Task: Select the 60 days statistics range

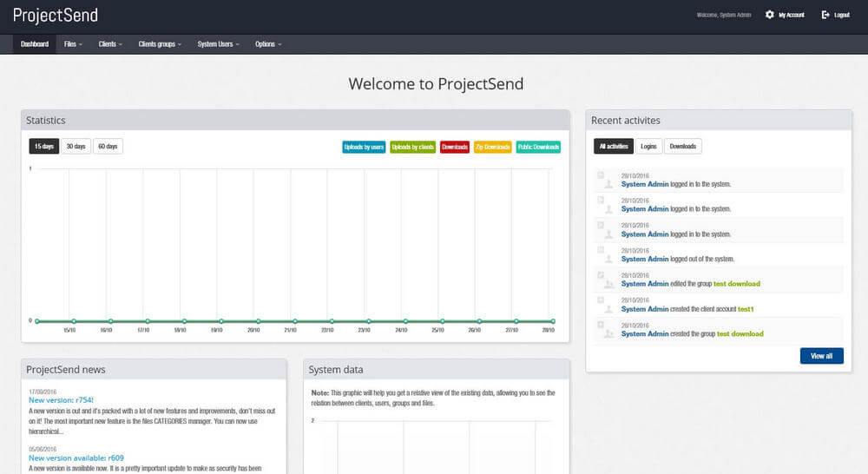Action: (x=108, y=146)
